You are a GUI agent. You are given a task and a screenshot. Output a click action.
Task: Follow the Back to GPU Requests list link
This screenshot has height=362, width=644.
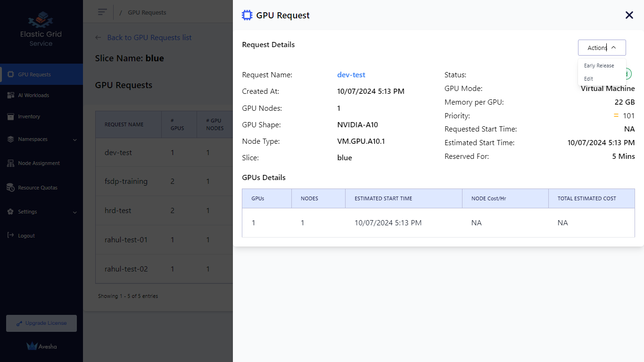(149, 38)
